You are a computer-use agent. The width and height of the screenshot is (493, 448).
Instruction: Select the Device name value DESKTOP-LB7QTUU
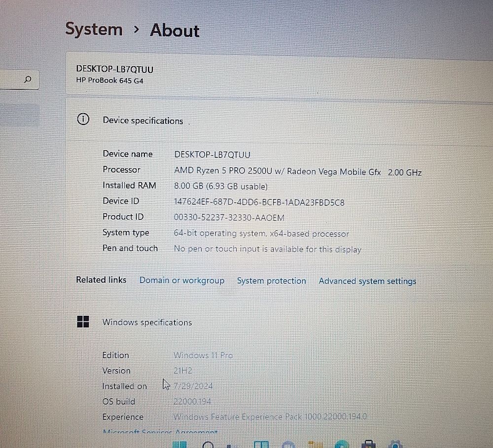[x=212, y=155]
